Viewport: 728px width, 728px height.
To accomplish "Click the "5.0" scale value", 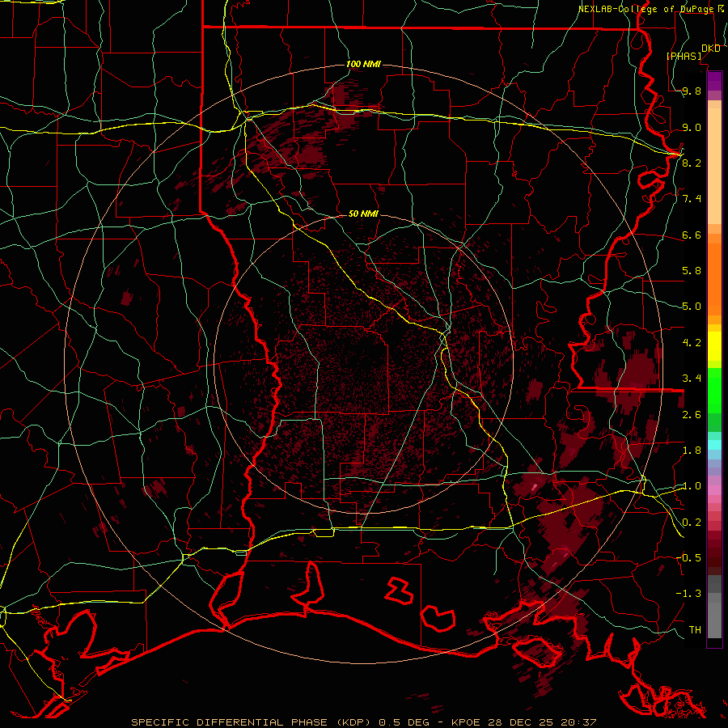I will tap(692, 307).
